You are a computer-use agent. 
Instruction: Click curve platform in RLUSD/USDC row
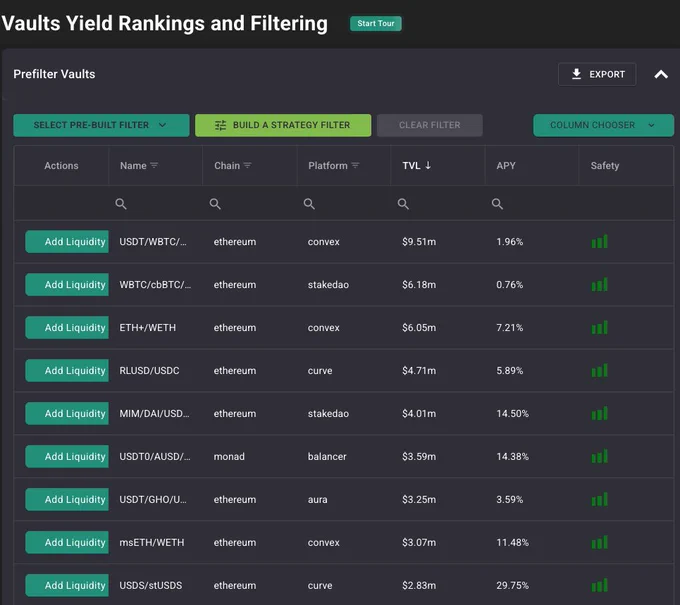coord(320,370)
